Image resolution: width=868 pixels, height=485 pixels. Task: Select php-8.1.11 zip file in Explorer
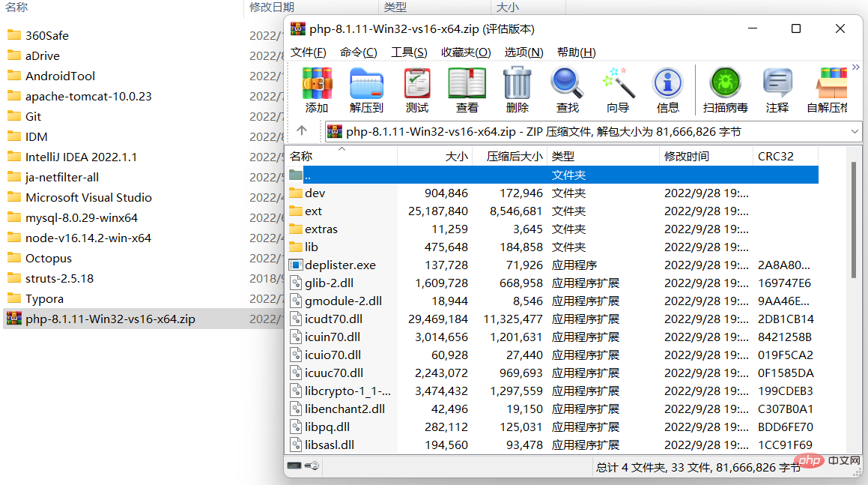(x=110, y=319)
